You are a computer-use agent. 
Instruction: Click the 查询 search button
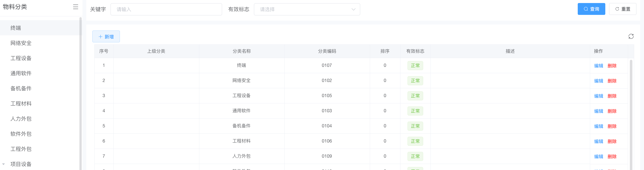pos(591,9)
